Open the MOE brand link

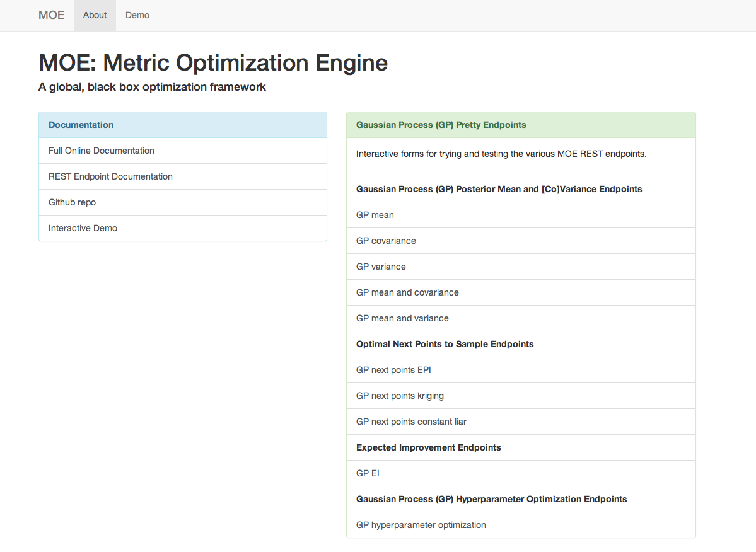click(51, 15)
